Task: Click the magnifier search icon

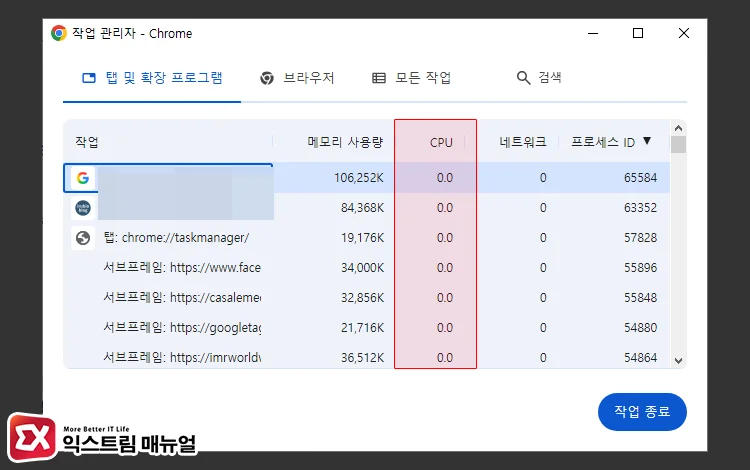Action: point(523,78)
